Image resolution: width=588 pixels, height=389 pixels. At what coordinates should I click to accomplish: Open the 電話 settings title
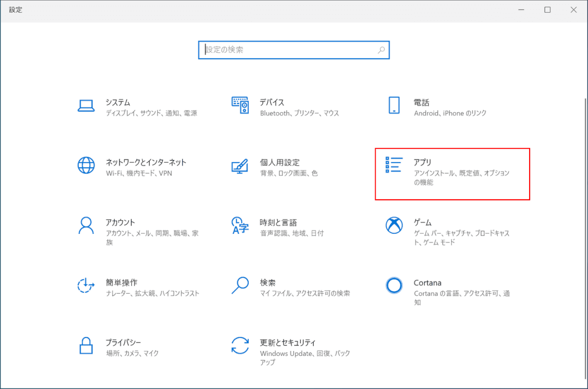[x=422, y=103]
